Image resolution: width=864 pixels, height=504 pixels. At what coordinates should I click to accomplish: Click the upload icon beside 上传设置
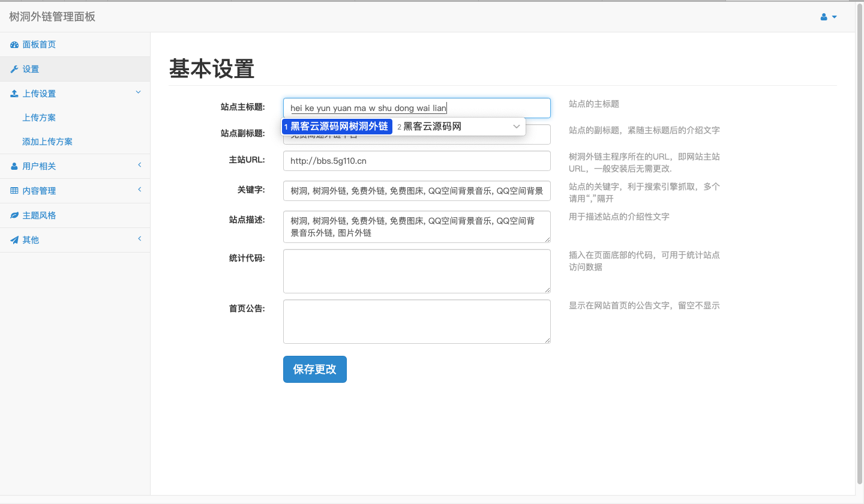click(x=14, y=94)
